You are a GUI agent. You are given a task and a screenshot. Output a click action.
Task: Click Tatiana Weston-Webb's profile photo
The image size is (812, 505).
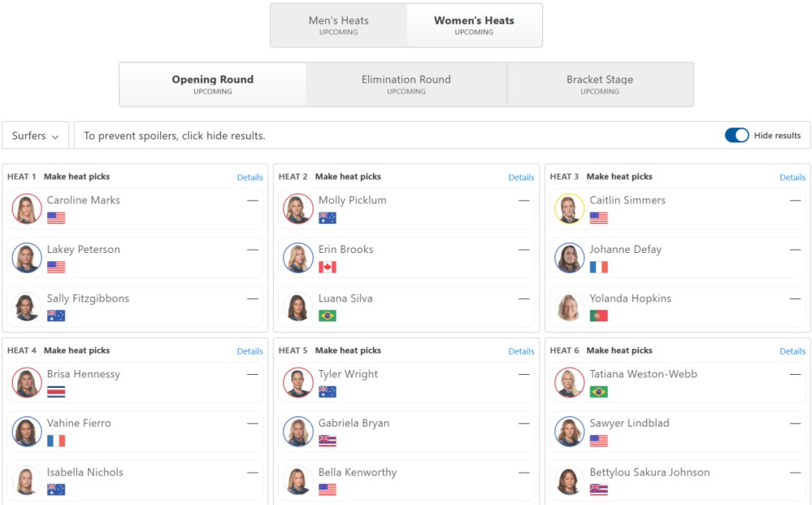(570, 382)
